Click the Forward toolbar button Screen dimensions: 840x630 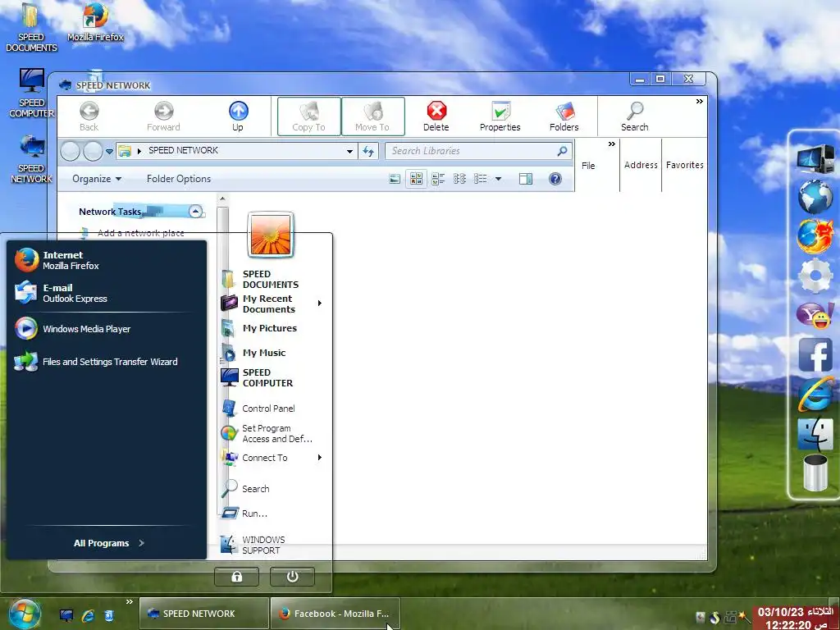(x=163, y=116)
